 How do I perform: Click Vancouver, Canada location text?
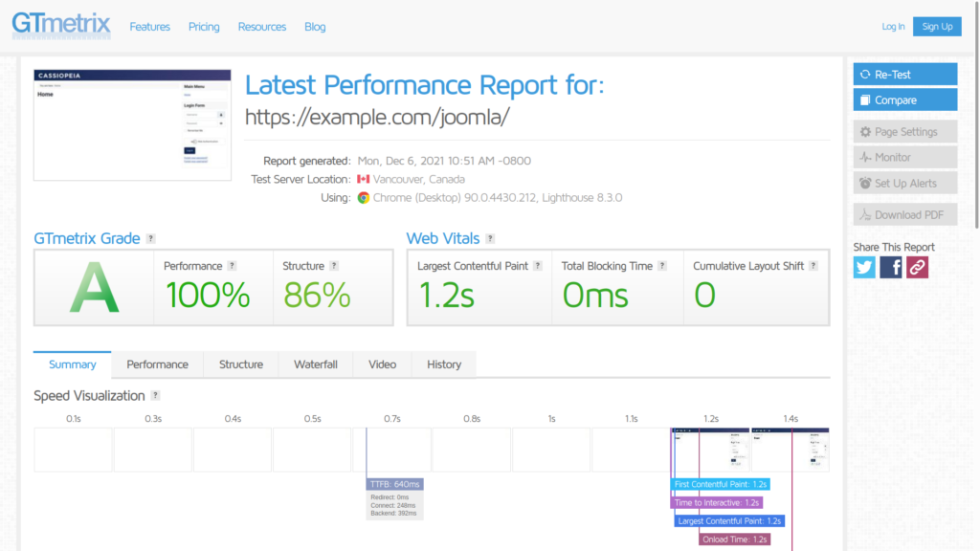pyautogui.click(x=419, y=179)
